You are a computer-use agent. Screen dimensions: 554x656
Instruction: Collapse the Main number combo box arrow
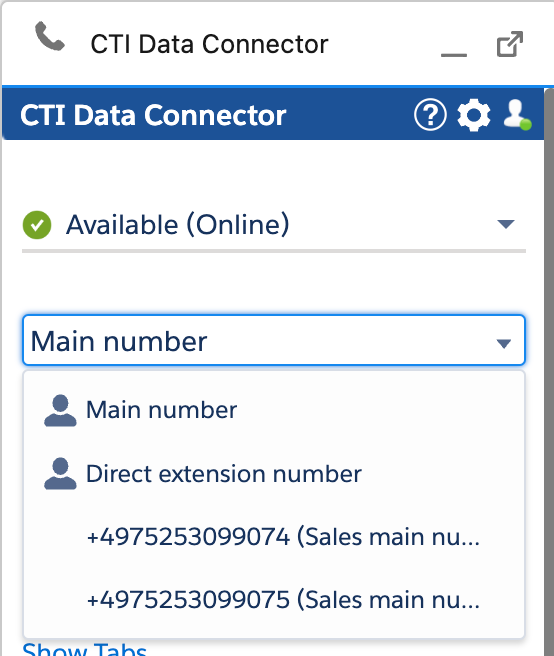click(x=503, y=343)
